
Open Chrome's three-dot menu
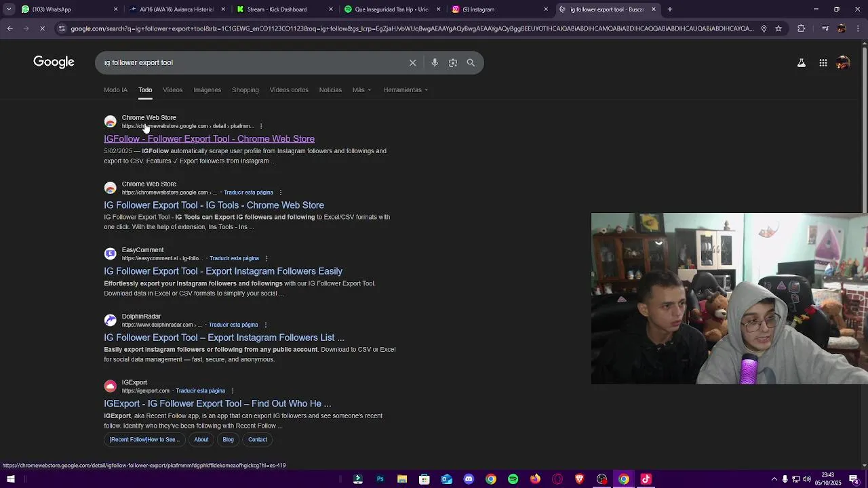[x=857, y=28]
